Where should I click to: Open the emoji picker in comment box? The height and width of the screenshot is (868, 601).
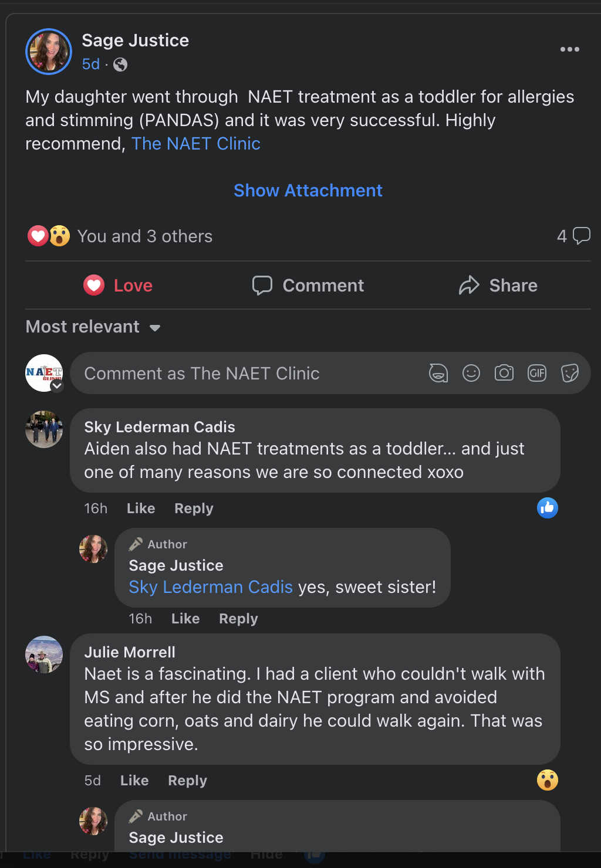click(x=471, y=373)
